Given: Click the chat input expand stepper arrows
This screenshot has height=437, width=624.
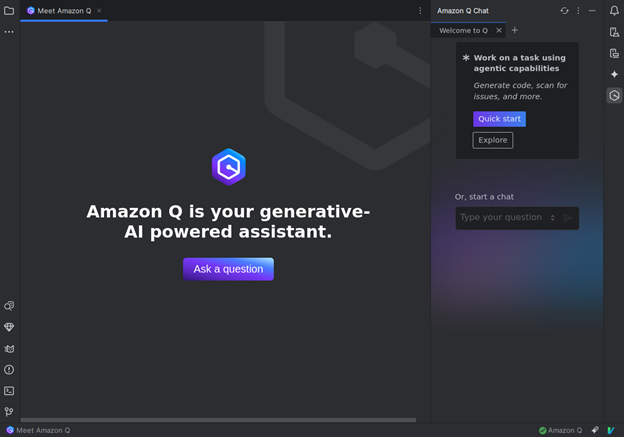Looking at the screenshot, I should 552,218.
